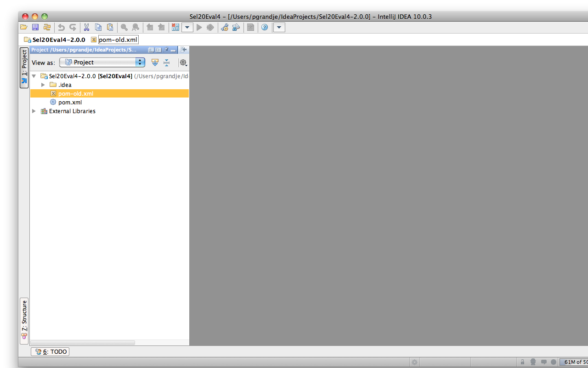Expand the .idea folder
The image size is (588, 368).
[43, 85]
